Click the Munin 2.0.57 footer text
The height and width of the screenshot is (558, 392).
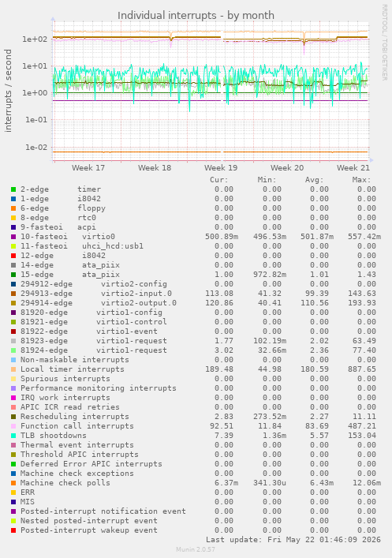coord(196,549)
